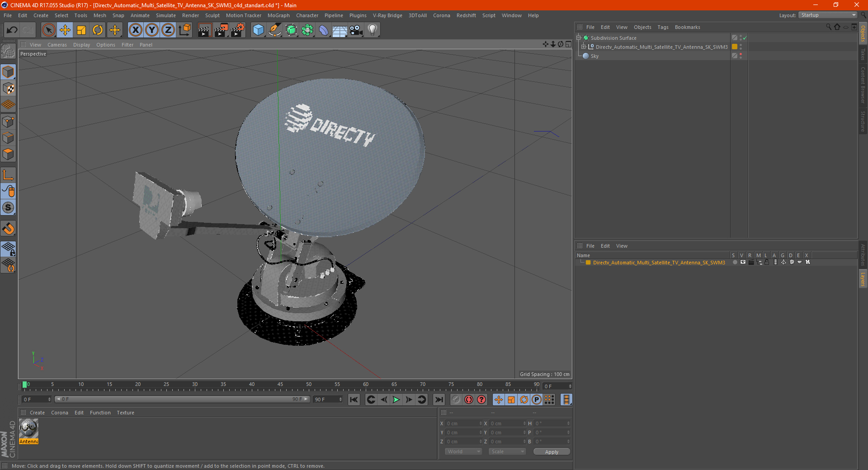
Task: Go to the start of animation
Action: click(354, 399)
